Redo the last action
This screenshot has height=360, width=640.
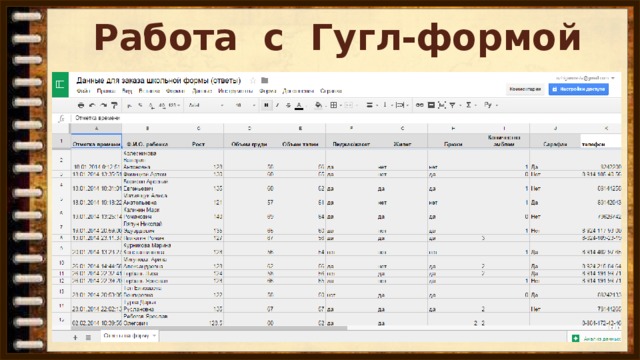[103, 105]
